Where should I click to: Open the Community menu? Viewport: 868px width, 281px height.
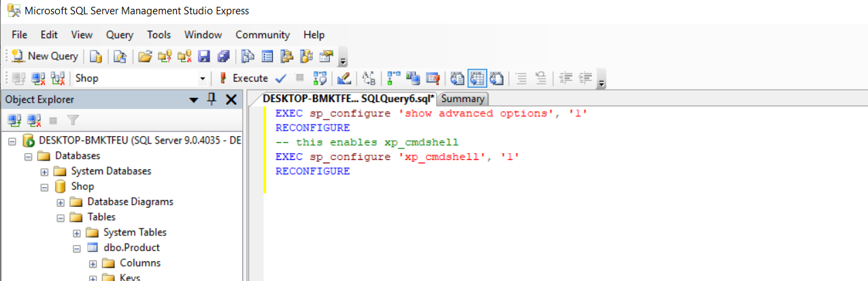click(263, 35)
